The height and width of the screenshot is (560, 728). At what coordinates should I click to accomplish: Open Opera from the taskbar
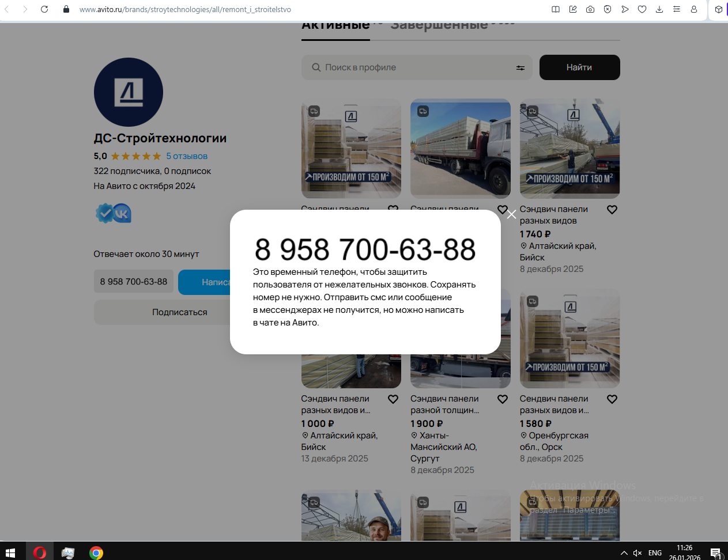40,553
